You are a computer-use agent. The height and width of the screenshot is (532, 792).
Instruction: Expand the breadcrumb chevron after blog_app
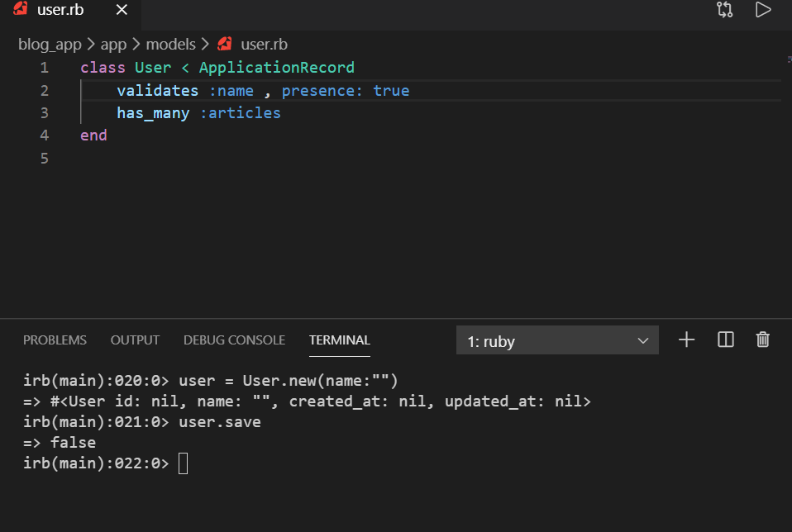pyautogui.click(x=89, y=44)
